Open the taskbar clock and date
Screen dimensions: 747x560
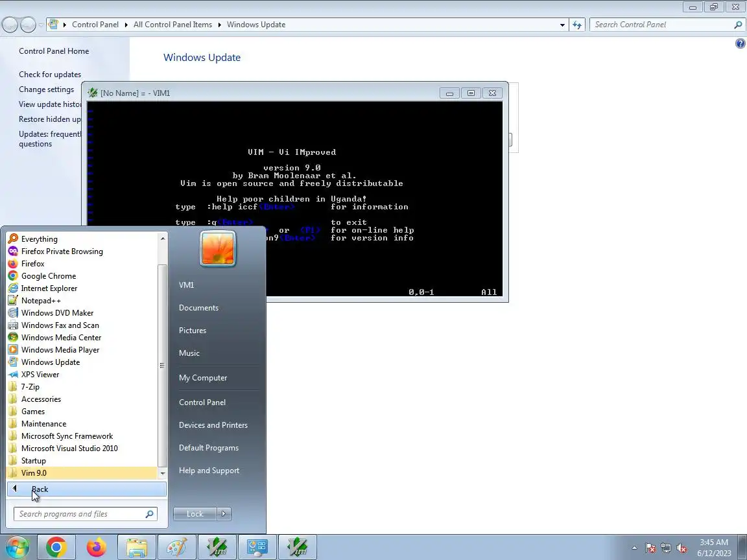click(x=714, y=548)
